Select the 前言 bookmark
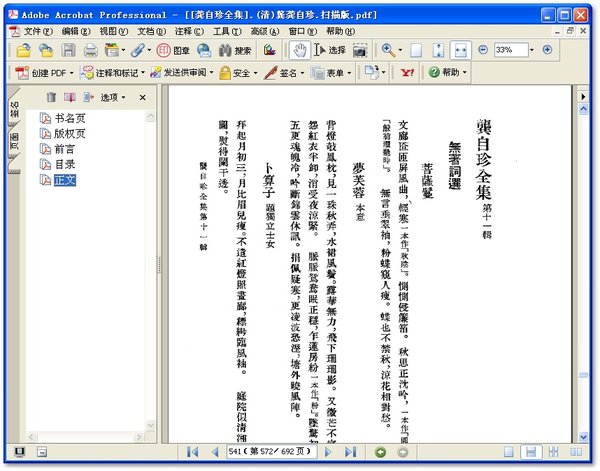The width and height of the screenshot is (600, 471). (64, 149)
